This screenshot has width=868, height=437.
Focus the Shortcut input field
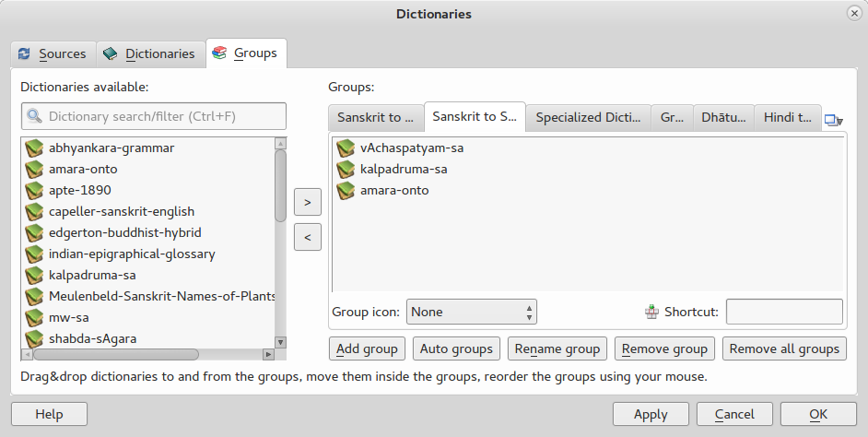click(x=784, y=312)
